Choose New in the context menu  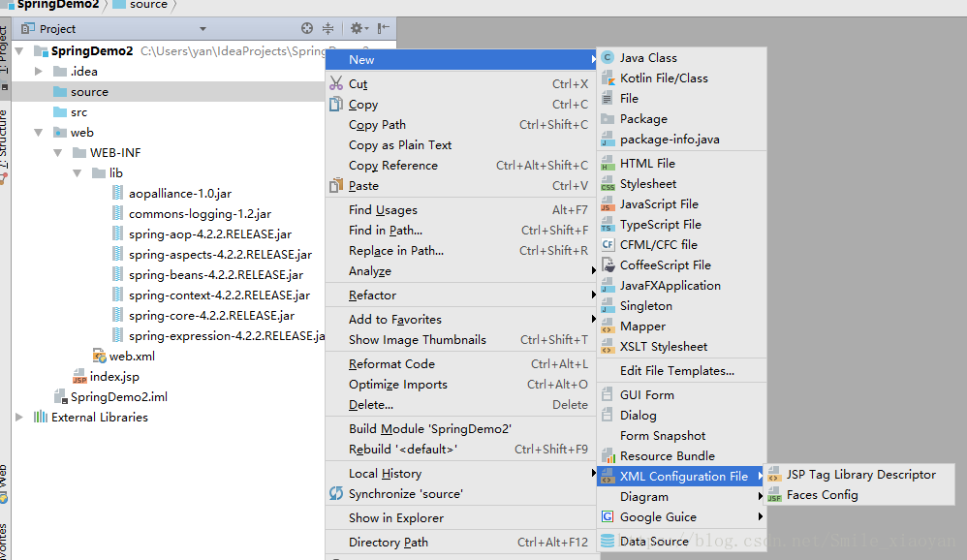coord(461,59)
